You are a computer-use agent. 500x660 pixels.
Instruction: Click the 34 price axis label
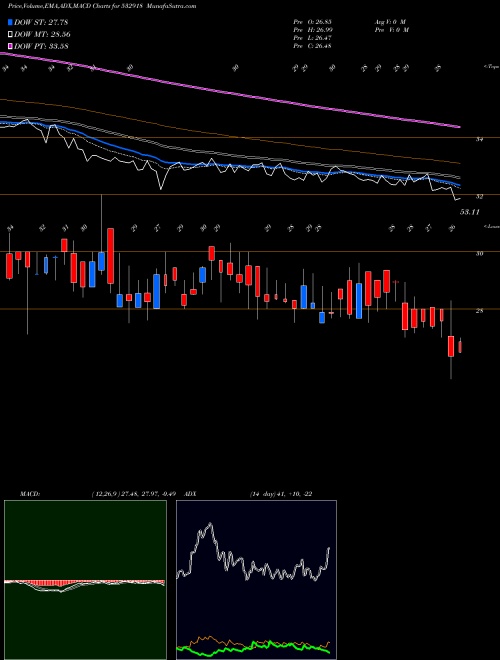tap(479, 139)
